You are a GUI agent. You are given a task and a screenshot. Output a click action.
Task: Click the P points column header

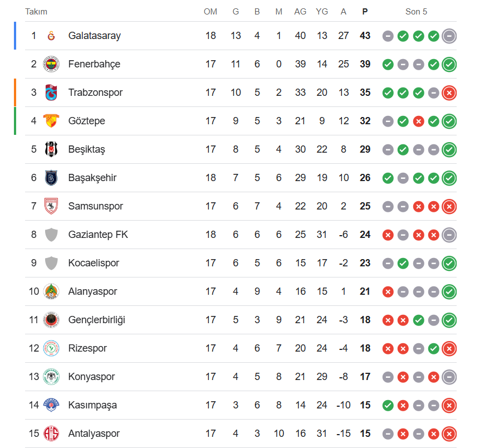tap(365, 12)
